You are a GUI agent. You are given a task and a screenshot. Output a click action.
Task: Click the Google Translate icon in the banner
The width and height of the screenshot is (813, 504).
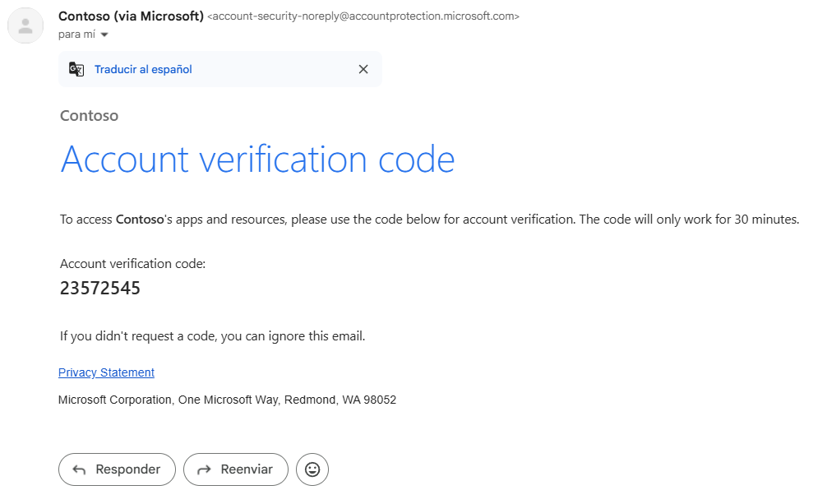coord(76,69)
